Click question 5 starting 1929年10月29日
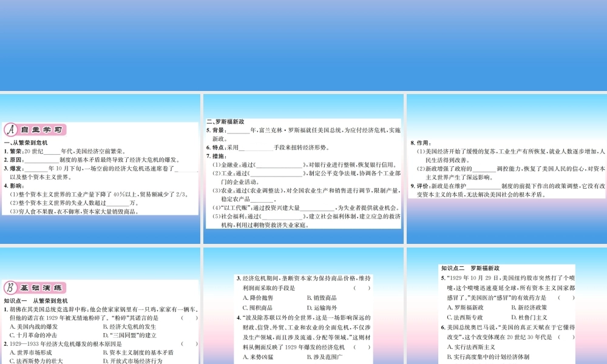 coord(508,288)
